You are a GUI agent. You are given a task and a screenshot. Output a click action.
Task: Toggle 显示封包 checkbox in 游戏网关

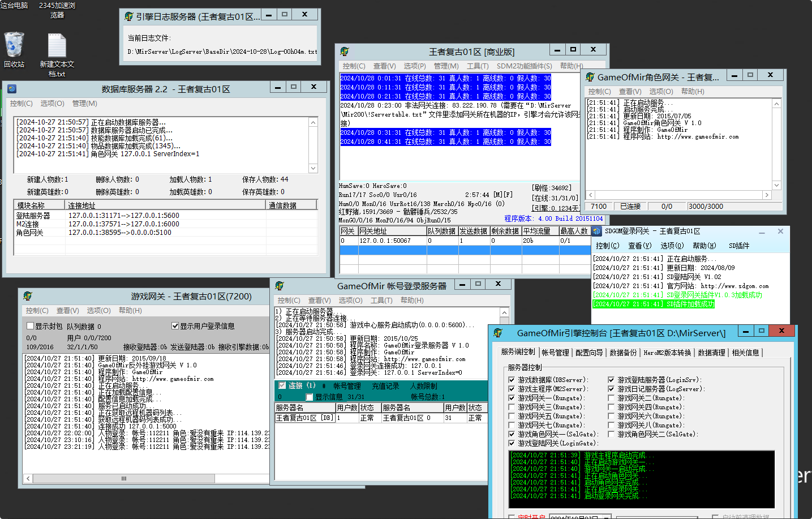point(31,326)
